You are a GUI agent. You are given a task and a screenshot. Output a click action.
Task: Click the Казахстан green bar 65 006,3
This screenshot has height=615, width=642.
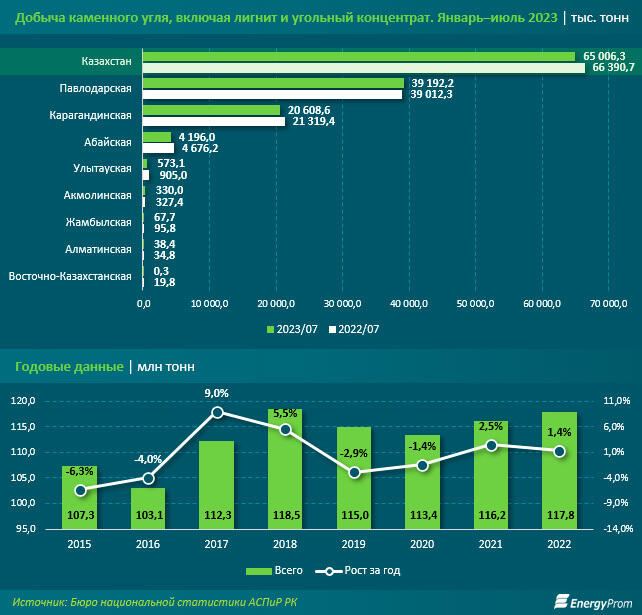359,56
